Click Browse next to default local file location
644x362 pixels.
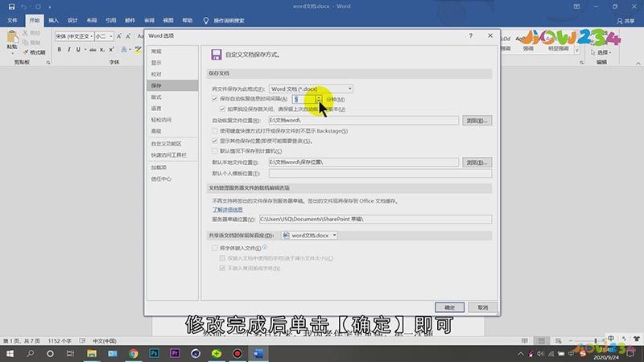click(477, 162)
